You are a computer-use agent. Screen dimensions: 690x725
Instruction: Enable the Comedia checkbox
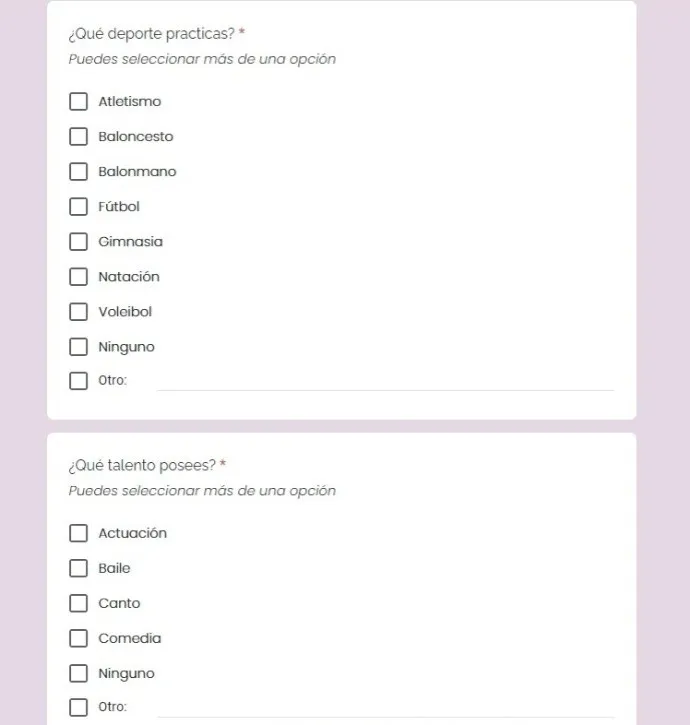tap(78, 639)
